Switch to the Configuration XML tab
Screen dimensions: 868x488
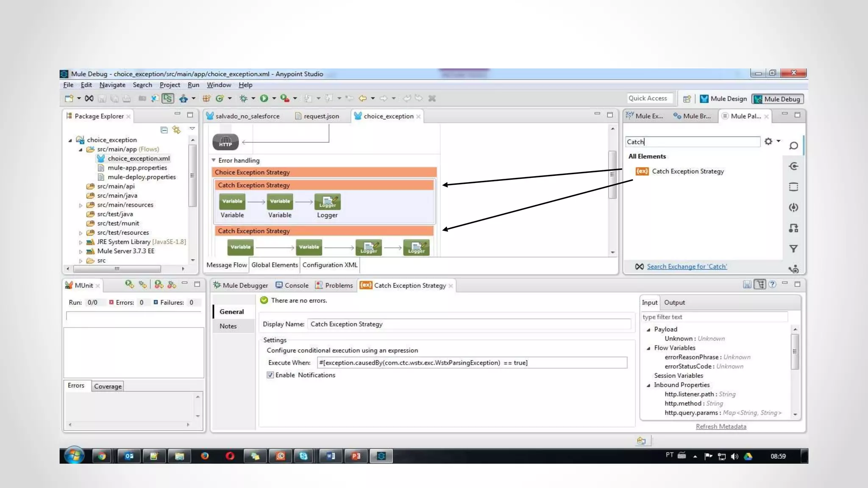(x=330, y=265)
